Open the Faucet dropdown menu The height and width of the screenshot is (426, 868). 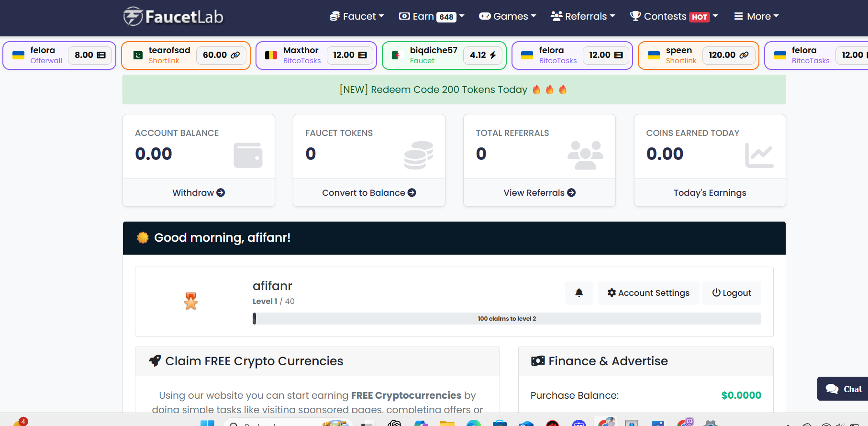point(357,16)
